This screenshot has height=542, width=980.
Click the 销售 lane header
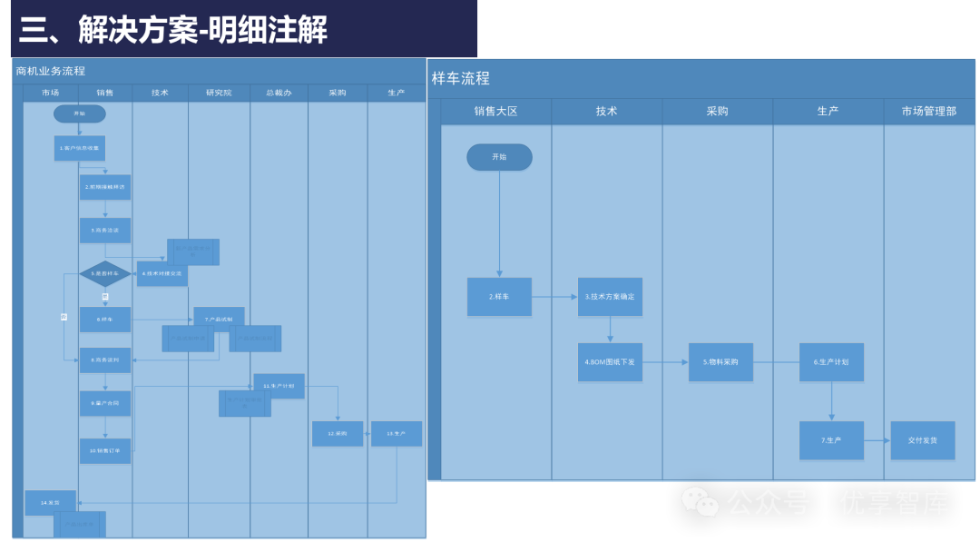tap(105, 93)
